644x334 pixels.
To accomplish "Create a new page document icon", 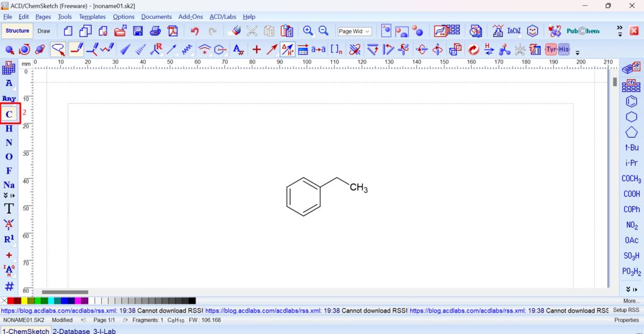I will (68, 31).
